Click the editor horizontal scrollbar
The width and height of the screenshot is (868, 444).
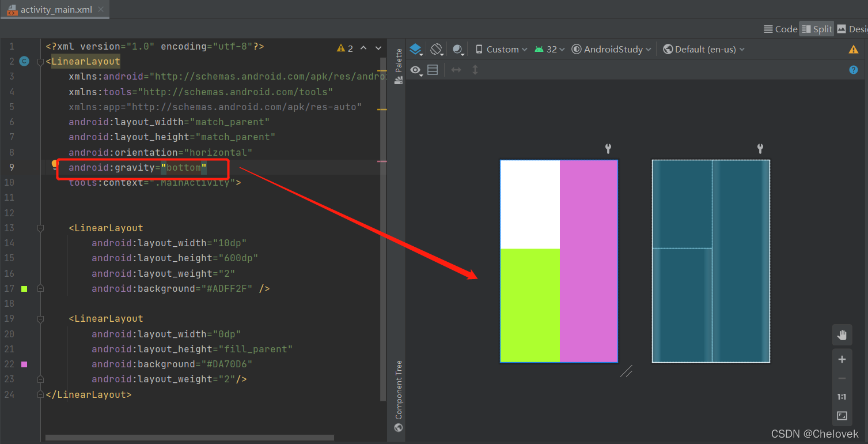189,438
